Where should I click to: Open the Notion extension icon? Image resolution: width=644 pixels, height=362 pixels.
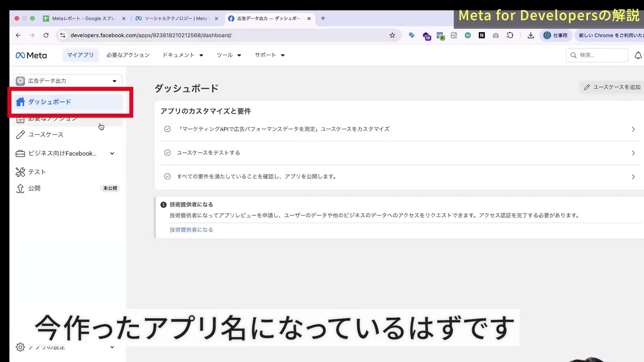[482, 35]
